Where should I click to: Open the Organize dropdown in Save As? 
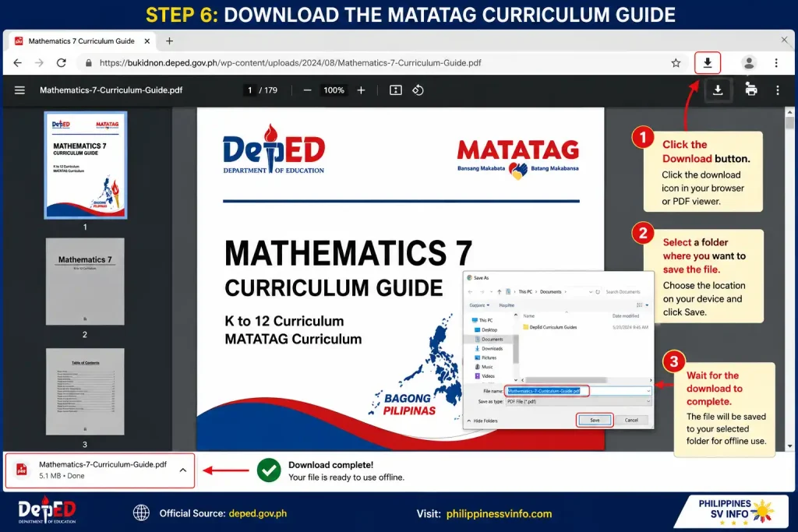click(479, 305)
